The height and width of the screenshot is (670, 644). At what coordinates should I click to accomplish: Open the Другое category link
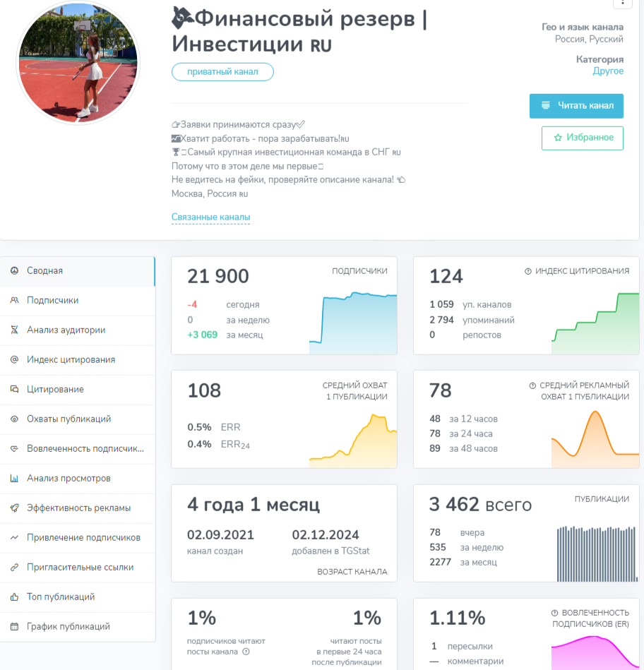point(608,71)
